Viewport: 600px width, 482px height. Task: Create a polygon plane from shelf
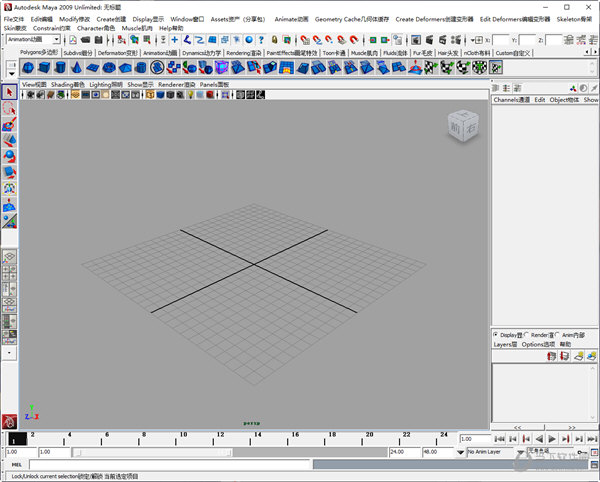point(93,68)
